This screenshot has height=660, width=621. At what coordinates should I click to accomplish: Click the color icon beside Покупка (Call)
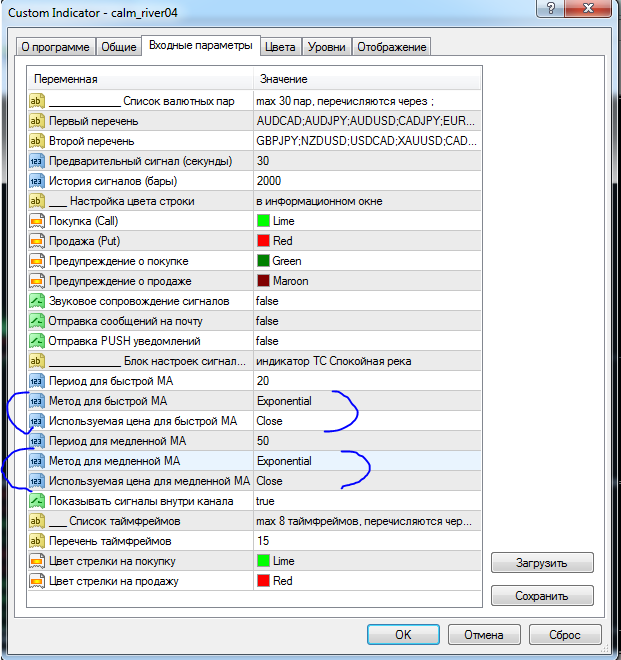37,221
